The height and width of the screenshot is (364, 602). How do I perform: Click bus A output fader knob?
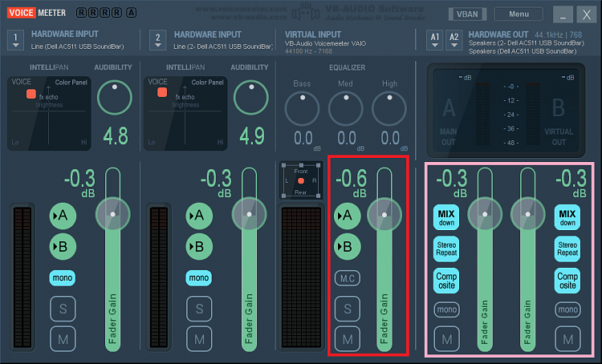click(485, 214)
